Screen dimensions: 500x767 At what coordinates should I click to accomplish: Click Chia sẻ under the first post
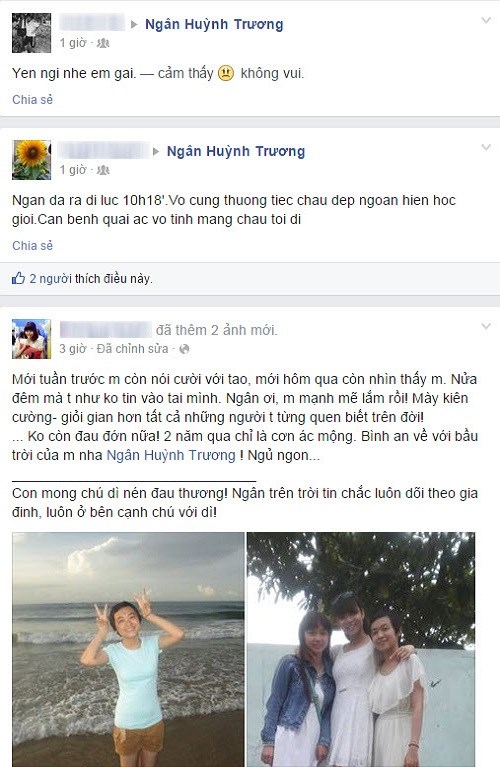(32, 100)
